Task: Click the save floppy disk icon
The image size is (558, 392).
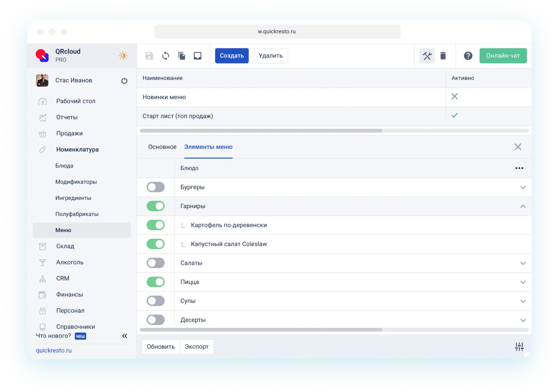Action: [x=149, y=56]
